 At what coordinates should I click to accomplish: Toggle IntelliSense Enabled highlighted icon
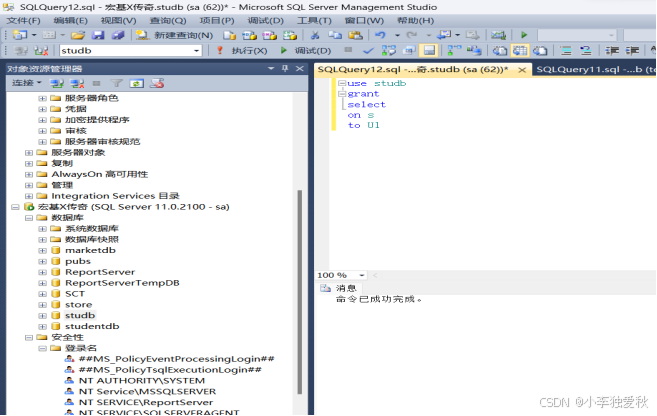coord(429,51)
